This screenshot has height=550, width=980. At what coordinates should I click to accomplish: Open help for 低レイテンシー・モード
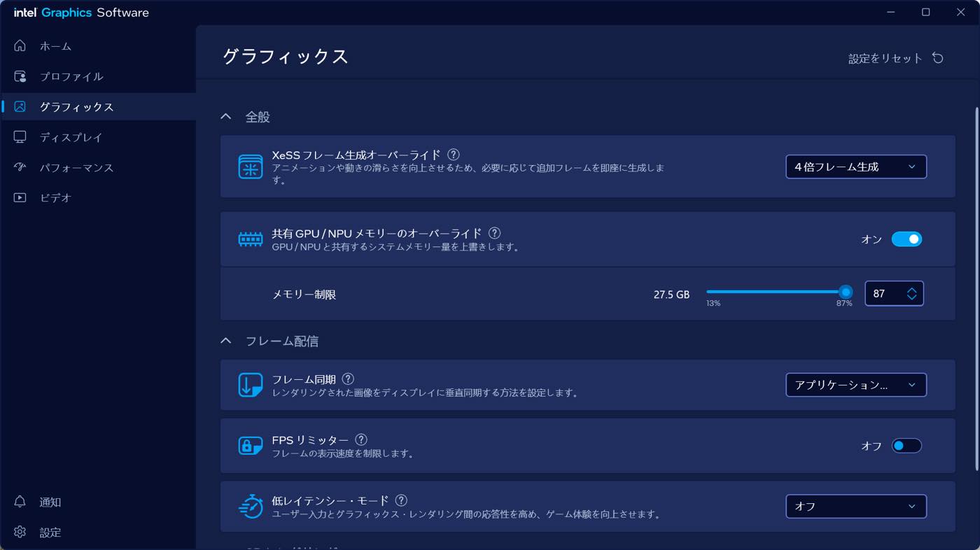point(401,500)
